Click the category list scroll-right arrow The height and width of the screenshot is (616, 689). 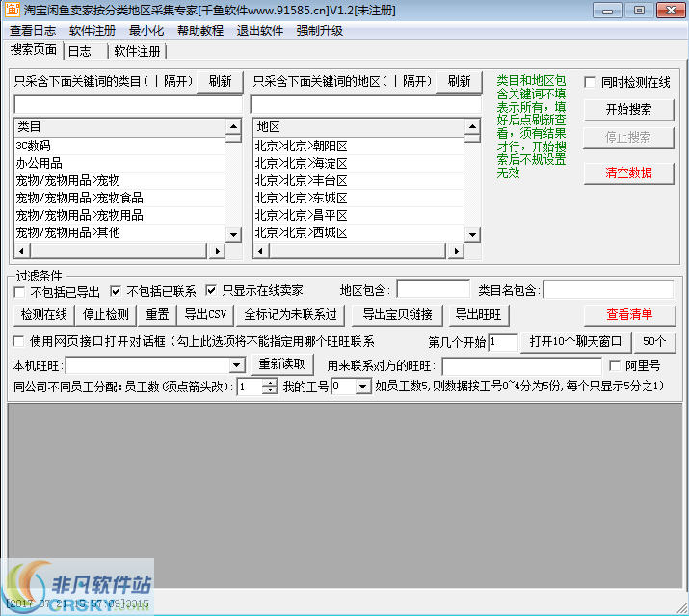click(217, 251)
